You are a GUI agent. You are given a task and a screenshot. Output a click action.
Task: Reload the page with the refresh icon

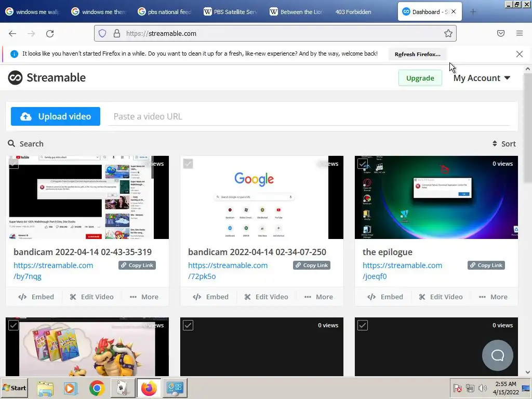50,34
